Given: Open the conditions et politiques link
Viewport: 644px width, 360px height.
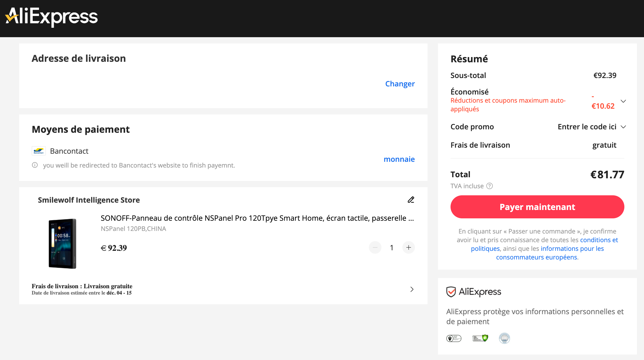Looking at the screenshot, I should point(599,240).
